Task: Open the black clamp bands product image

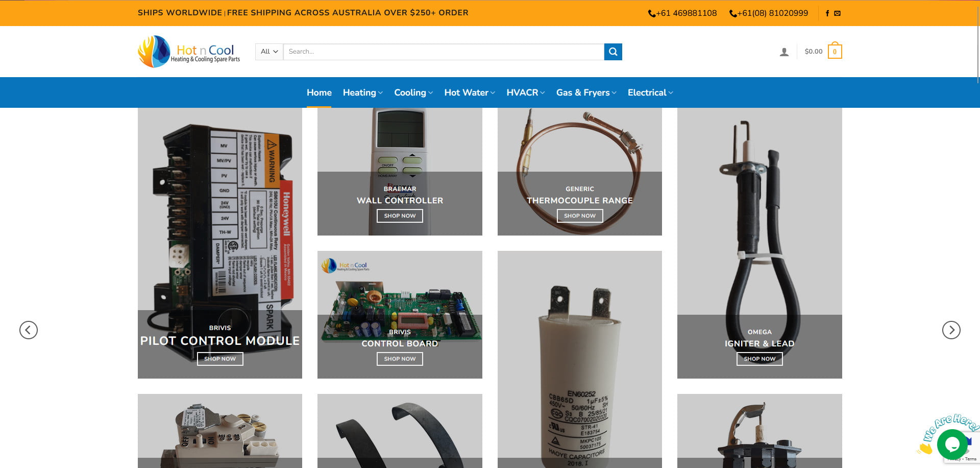Action: [x=400, y=431]
